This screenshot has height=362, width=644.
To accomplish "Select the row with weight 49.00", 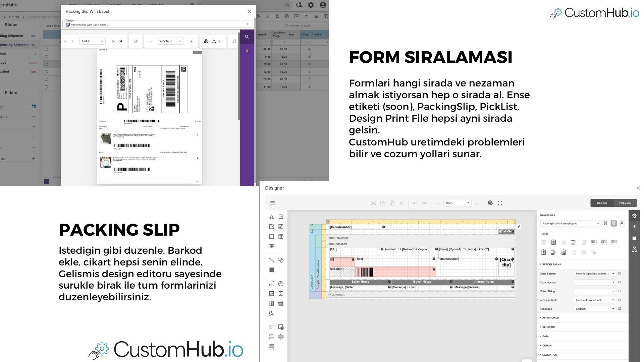I will click(x=46, y=49).
